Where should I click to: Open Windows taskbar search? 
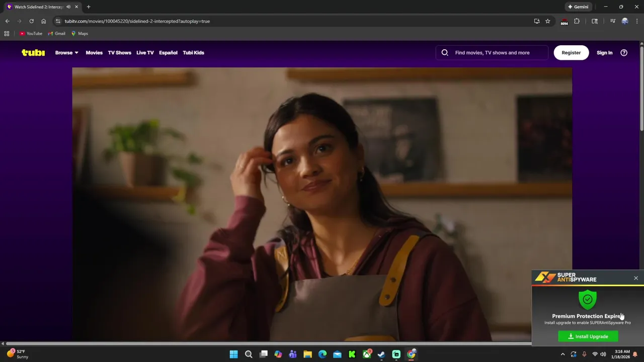click(249, 354)
